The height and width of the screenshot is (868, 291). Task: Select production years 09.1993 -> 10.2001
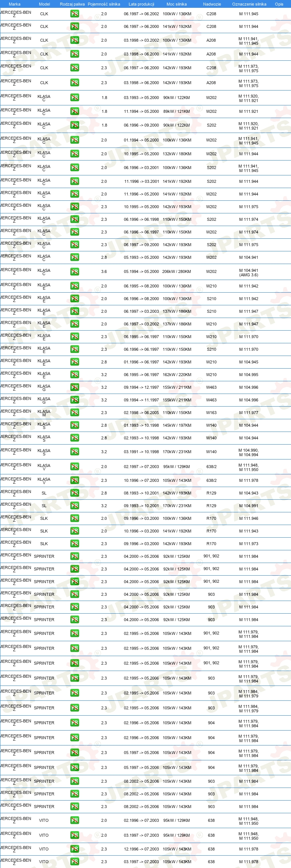pyautogui.click(x=141, y=506)
